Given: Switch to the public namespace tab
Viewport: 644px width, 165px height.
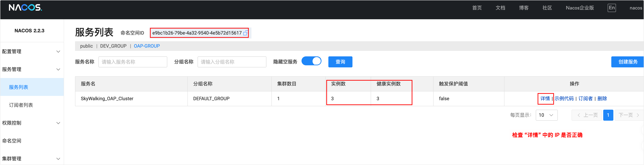Looking at the screenshot, I should tap(86, 46).
